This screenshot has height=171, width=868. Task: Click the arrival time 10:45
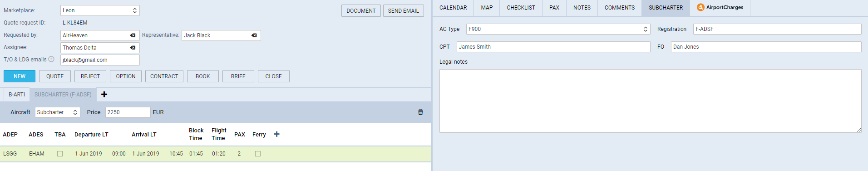coord(176,154)
